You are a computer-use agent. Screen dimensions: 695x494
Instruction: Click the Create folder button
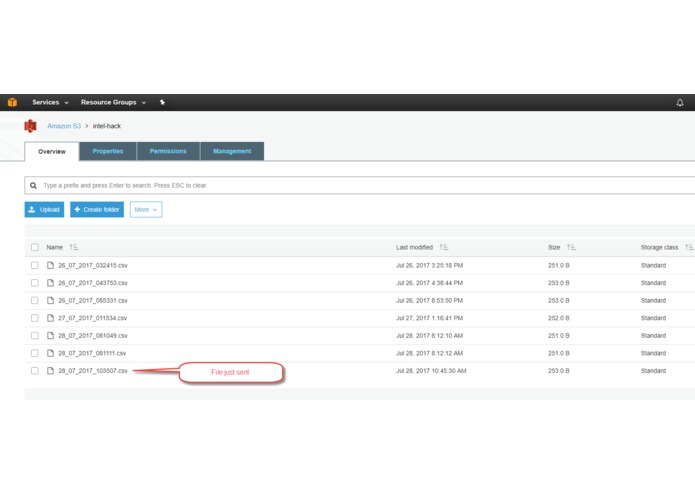[x=97, y=210]
